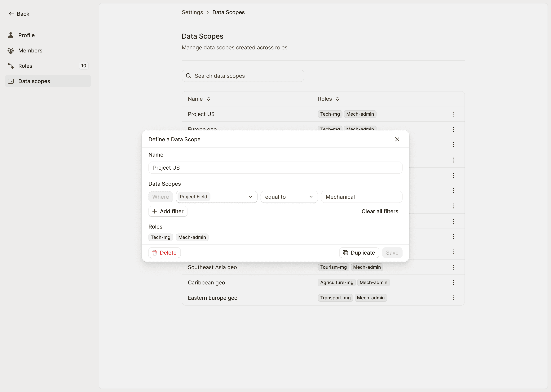
Task: Click Clear all filters
Action: (x=380, y=211)
